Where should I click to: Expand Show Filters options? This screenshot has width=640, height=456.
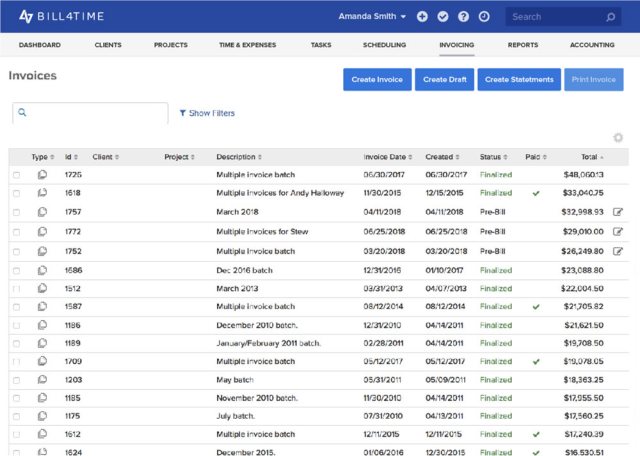point(207,113)
